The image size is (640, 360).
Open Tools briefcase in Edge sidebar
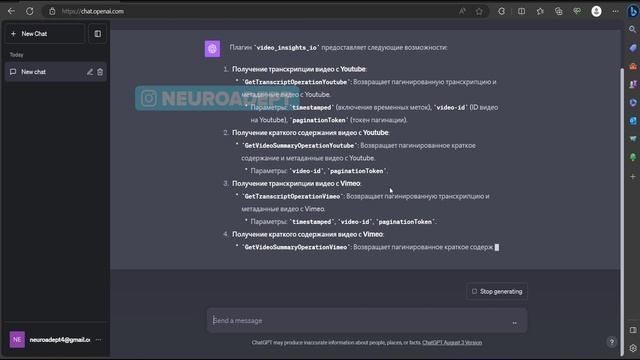[633, 66]
